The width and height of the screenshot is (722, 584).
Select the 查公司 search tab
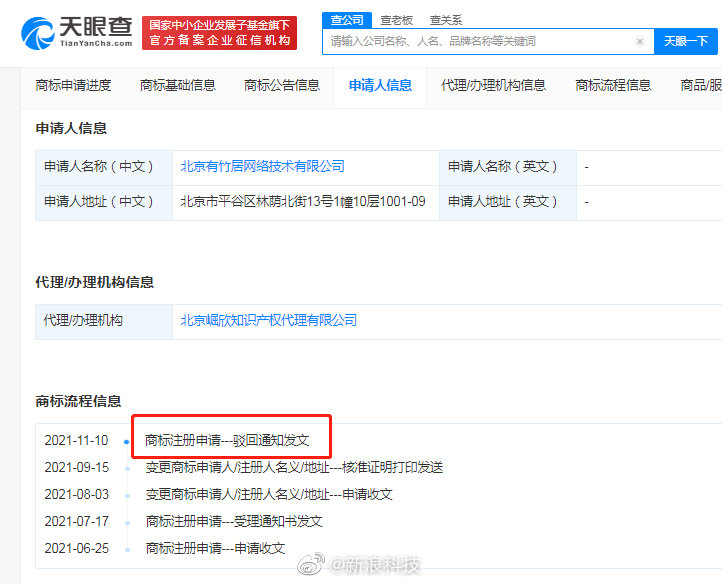coord(347,20)
